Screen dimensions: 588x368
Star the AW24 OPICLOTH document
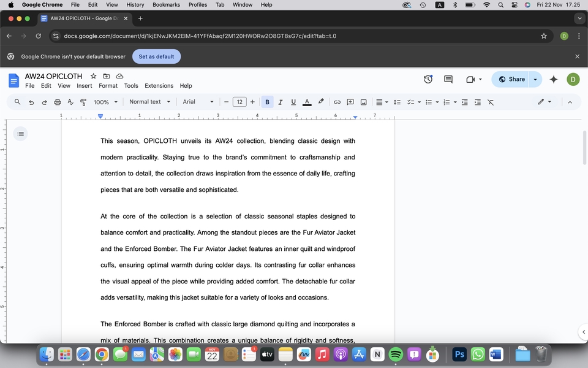coord(92,76)
